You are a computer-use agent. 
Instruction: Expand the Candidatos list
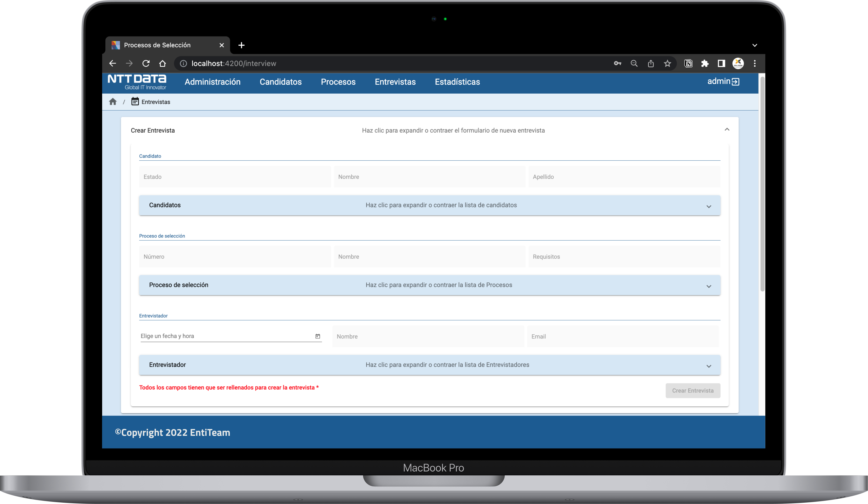(x=709, y=206)
